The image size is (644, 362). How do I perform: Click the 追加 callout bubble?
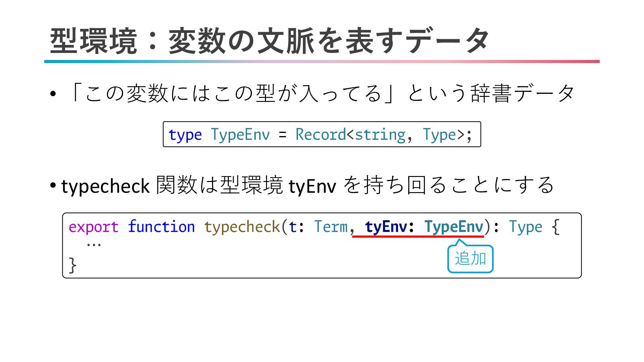click(x=470, y=259)
